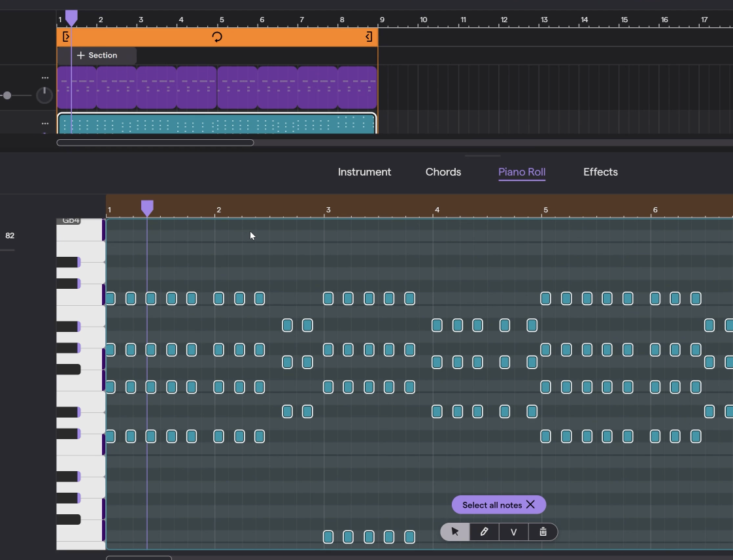Click the arrangement horizontal scrollbar
Screen dimensions: 733x560
[155, 142]
